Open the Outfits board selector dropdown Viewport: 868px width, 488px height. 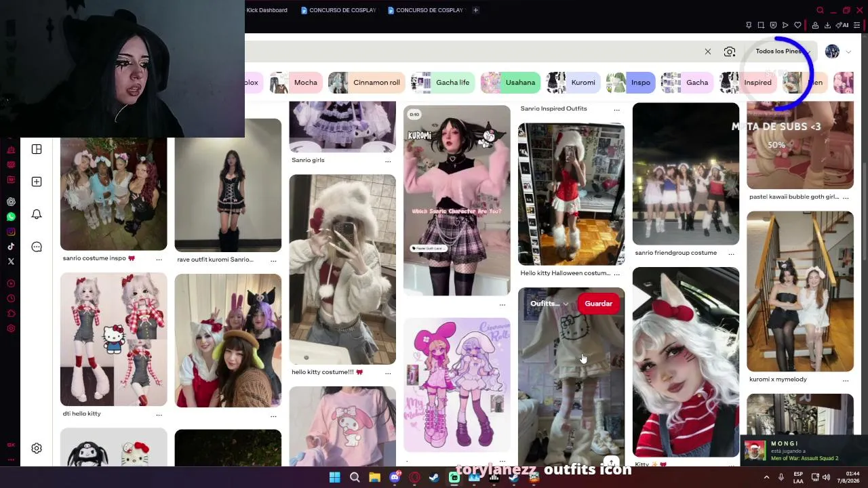point(549,304)
